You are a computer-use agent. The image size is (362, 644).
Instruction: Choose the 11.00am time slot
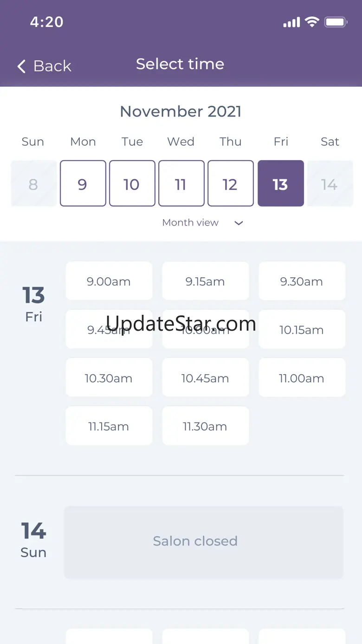pos(302,377)
